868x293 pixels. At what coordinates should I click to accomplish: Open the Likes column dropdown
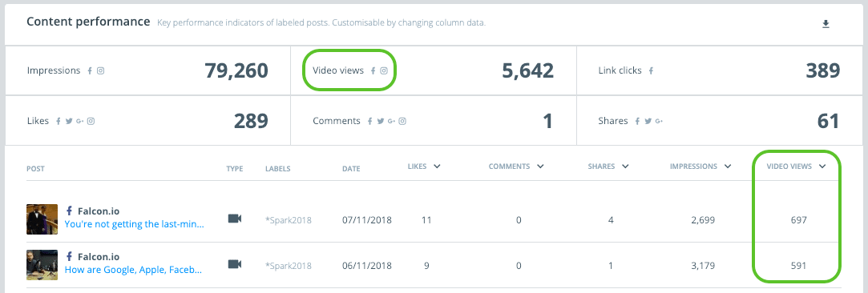437,167
